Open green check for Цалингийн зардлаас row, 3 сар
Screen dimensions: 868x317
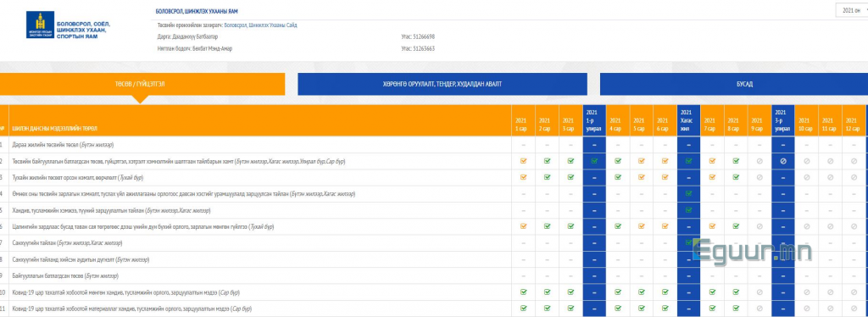570,226
